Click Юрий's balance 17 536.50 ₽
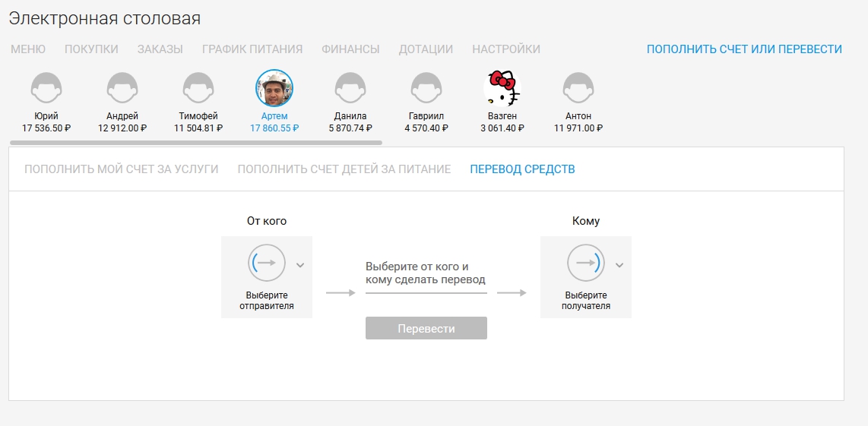The width and height of the screenshot is (868, 426). click(x=46, y=128)
